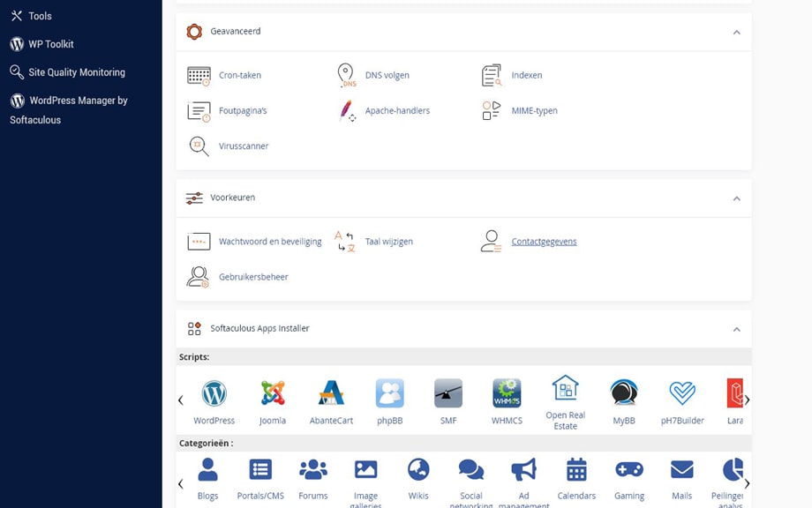Open the Wachtwoord en beveiliging link

point(270,242)
